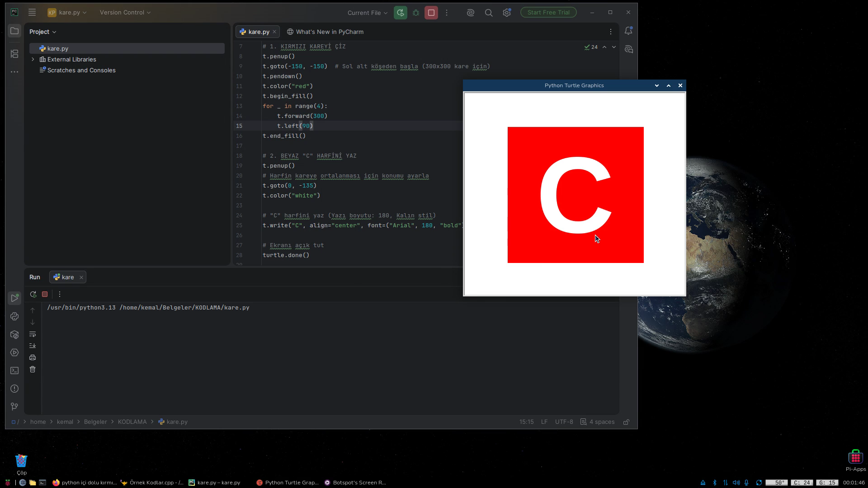Open the Current File run configuration dropdown

(368, 13)
